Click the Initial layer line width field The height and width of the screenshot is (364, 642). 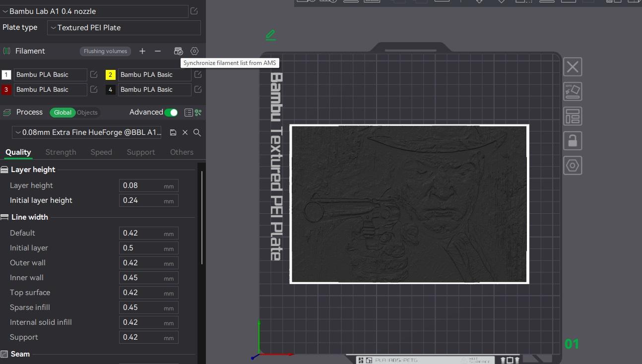(x=148, y=248)
